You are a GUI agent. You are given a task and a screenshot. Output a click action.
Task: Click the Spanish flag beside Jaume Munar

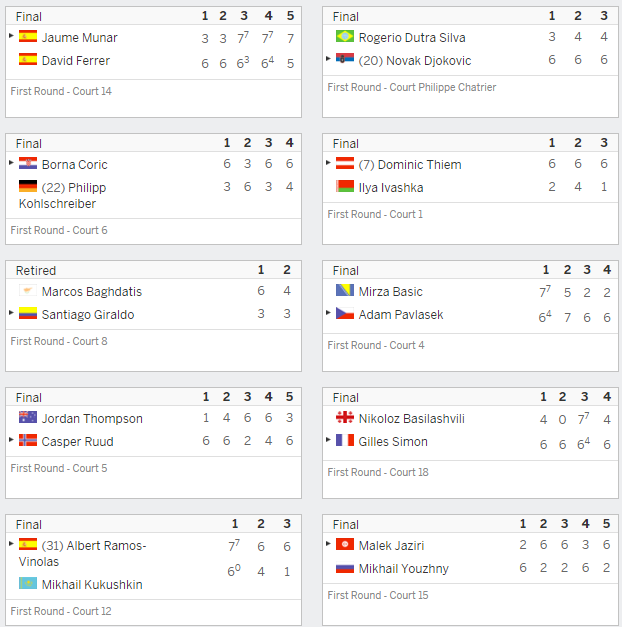(28, 36)
